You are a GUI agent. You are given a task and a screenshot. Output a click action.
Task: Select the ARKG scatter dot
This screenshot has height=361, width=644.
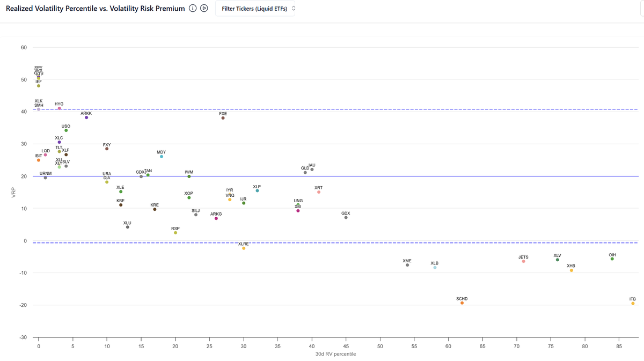click(x=216, y=218)
